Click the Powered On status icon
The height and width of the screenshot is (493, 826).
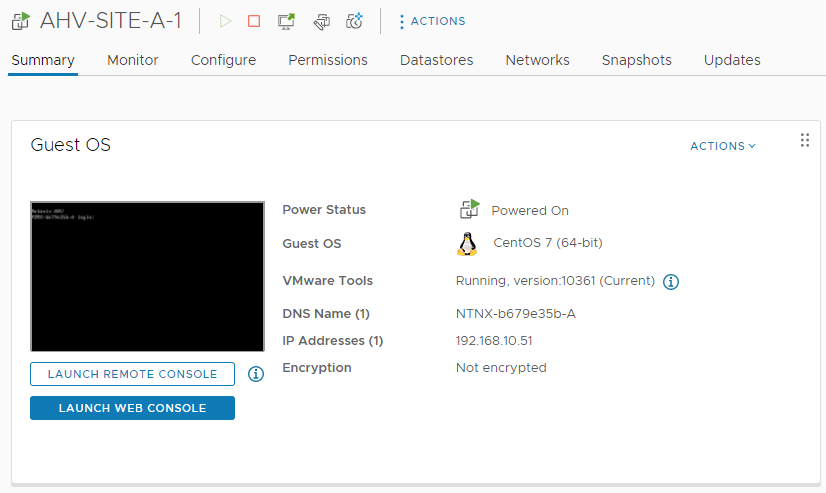click(x=469, y=210)
